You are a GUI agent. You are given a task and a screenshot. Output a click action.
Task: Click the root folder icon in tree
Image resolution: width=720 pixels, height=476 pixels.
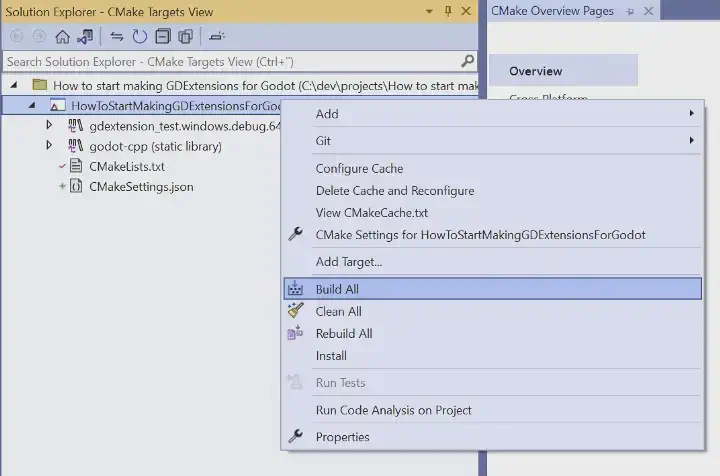tap(40, 85)
